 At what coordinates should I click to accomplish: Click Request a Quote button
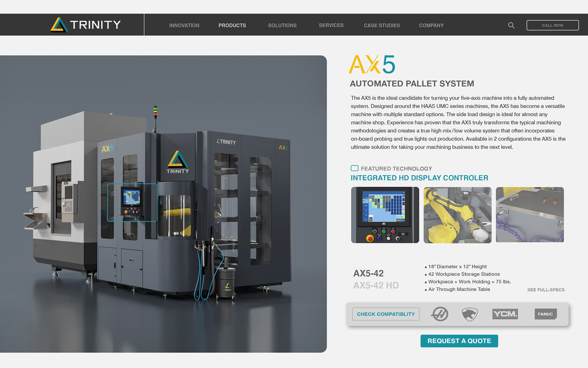tap(459, 341)
